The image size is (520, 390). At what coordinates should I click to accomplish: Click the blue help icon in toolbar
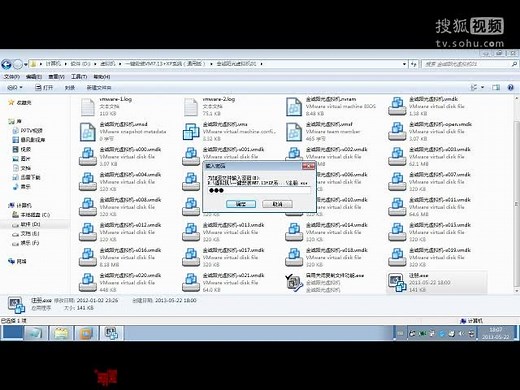click(510, 87)
